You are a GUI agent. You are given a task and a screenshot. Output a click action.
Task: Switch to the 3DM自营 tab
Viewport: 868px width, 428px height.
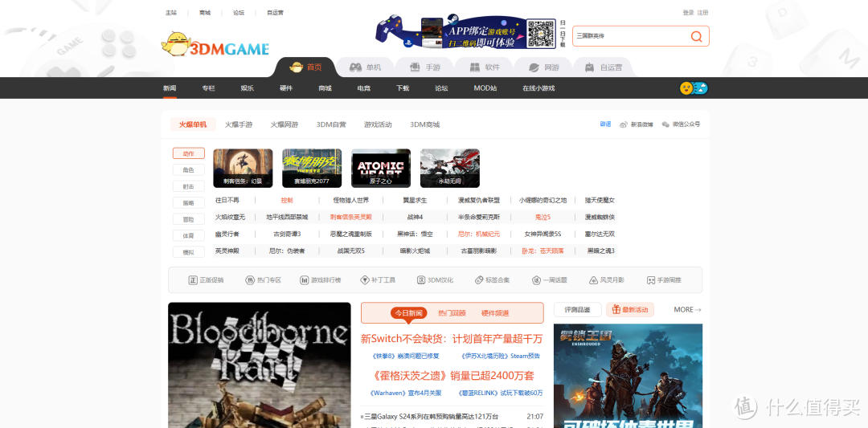point(331,124)
